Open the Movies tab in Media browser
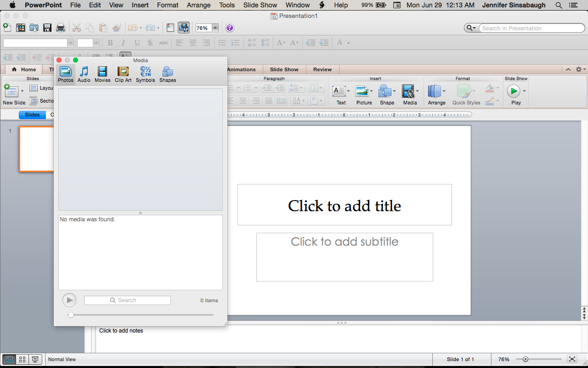588x368 pixels. click(102, 75)
